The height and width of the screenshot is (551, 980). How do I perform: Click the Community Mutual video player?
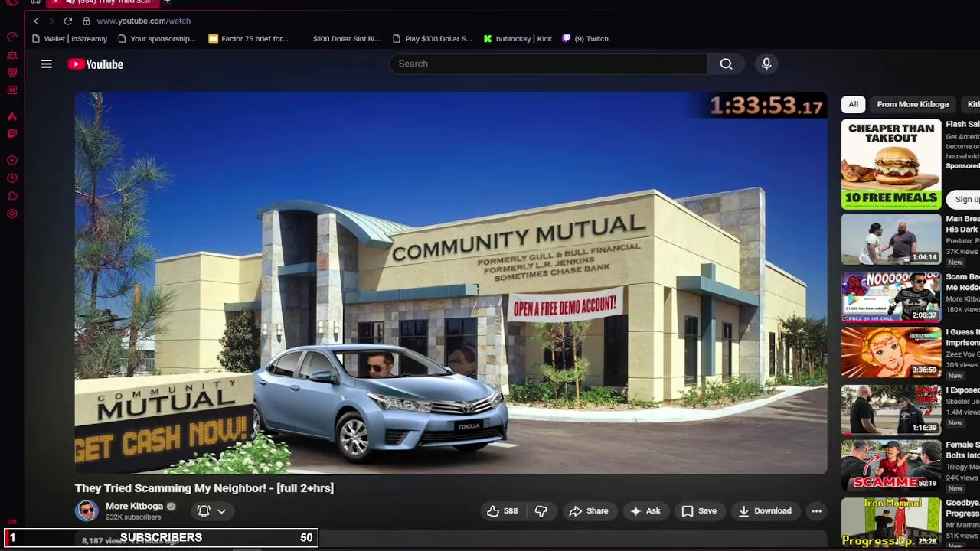point(451,283)
